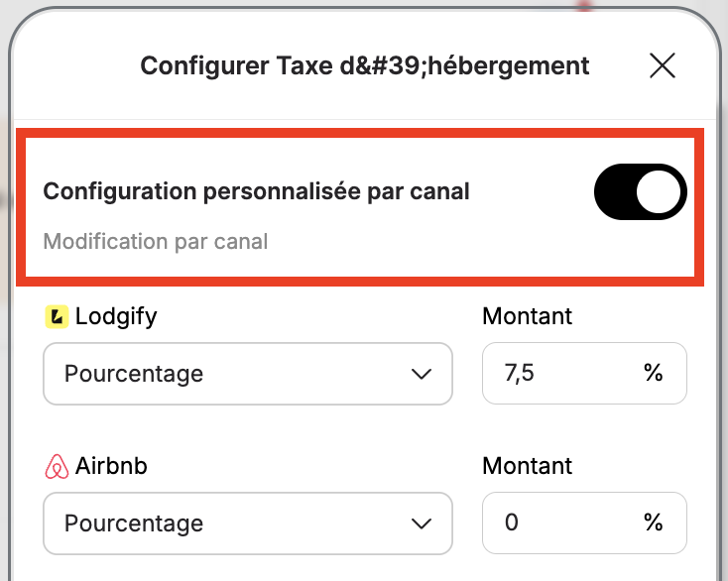Click the chevron arrow in Airbnb dropdown
This screenshot has height=581, width=728.
coord(422,523)
